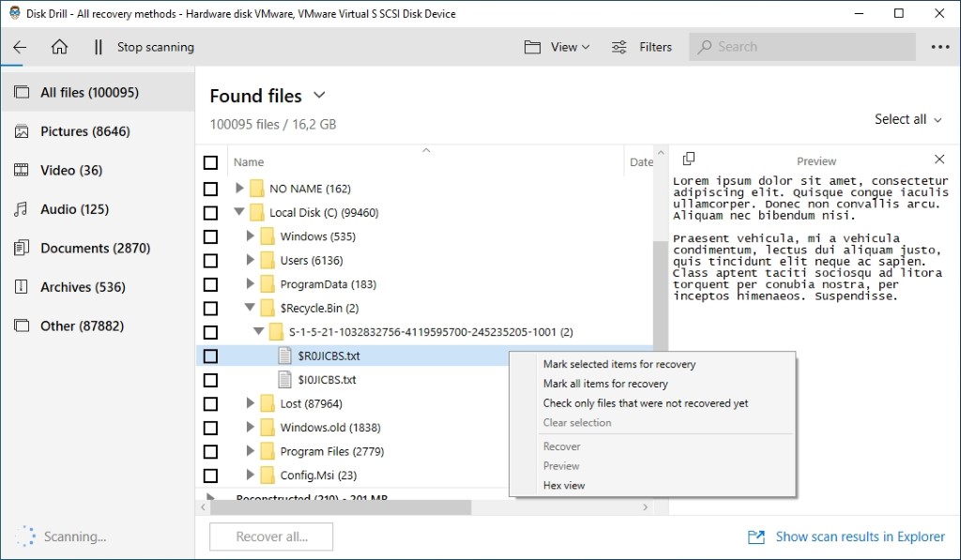Go back with the left arrow icon
961x560 pixels.
[x=20, y=47]
